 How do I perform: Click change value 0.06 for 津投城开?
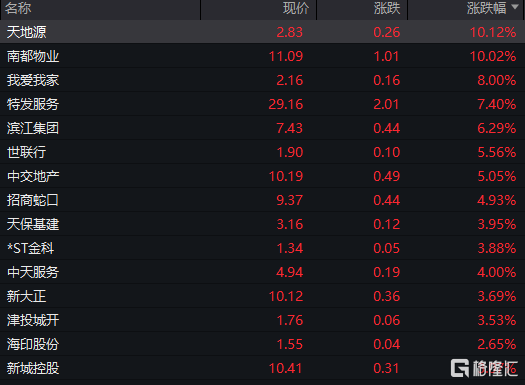(x=387, y=320)
